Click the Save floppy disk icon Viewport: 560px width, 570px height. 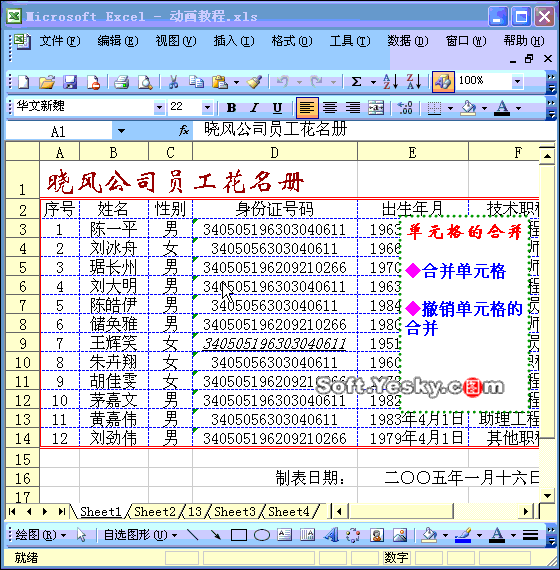tap(69, 82)
